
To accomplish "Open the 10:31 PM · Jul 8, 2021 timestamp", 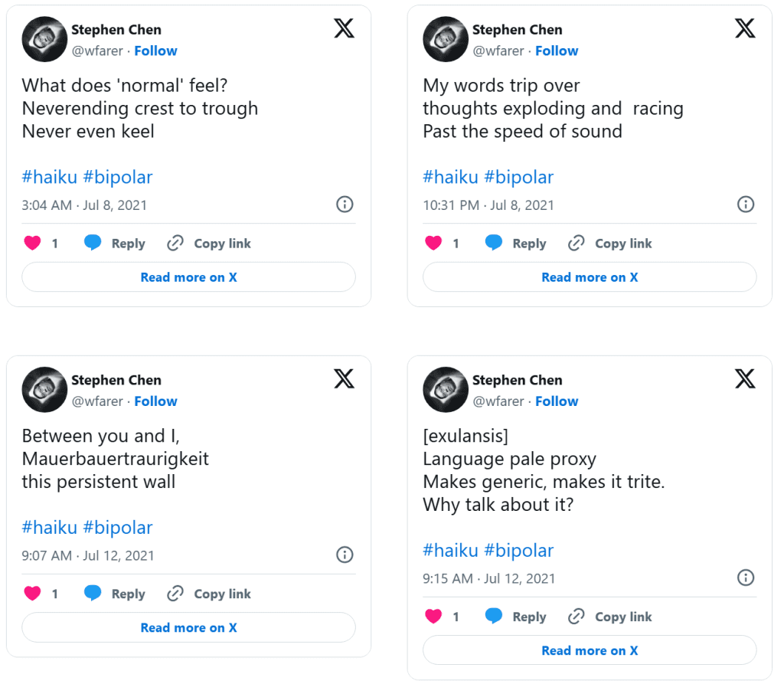I will (488, 205).
